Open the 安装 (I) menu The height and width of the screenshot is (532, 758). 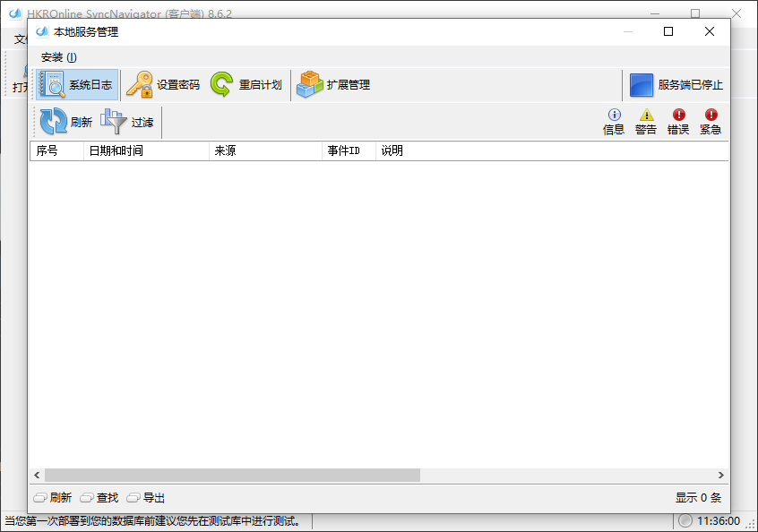tap(58, 57)
